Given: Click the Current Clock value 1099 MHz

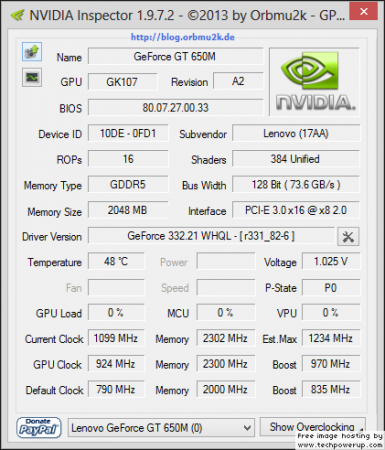Looking at the screenshot, I should click(116, 338).
